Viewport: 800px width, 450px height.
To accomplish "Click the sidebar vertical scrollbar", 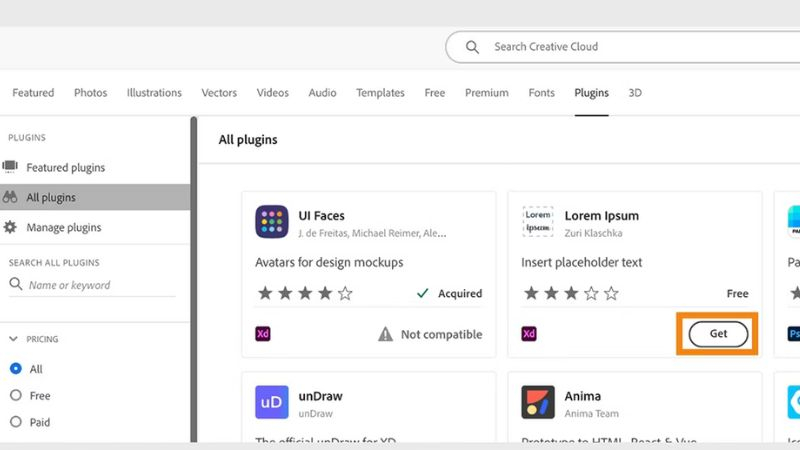I will (x=193, y=279).
